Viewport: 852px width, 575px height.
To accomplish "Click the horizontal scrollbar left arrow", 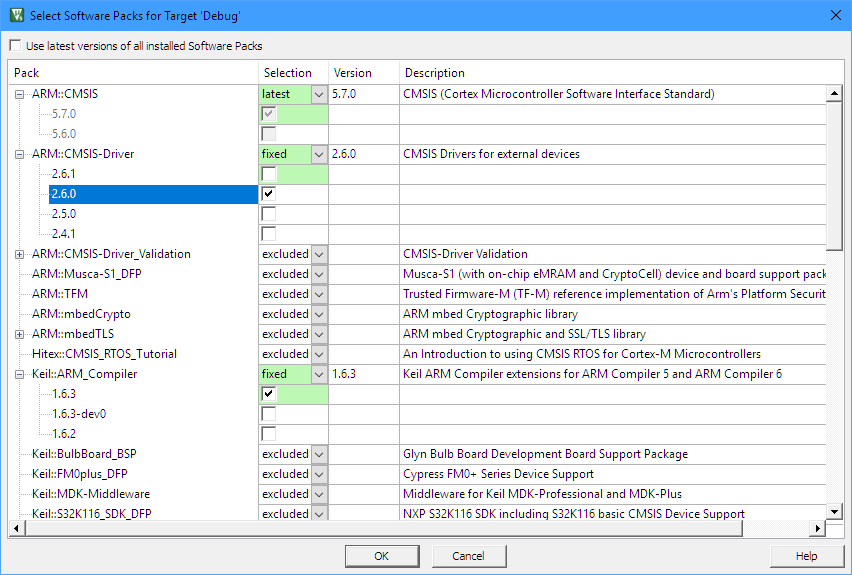I will pos(17,528).
